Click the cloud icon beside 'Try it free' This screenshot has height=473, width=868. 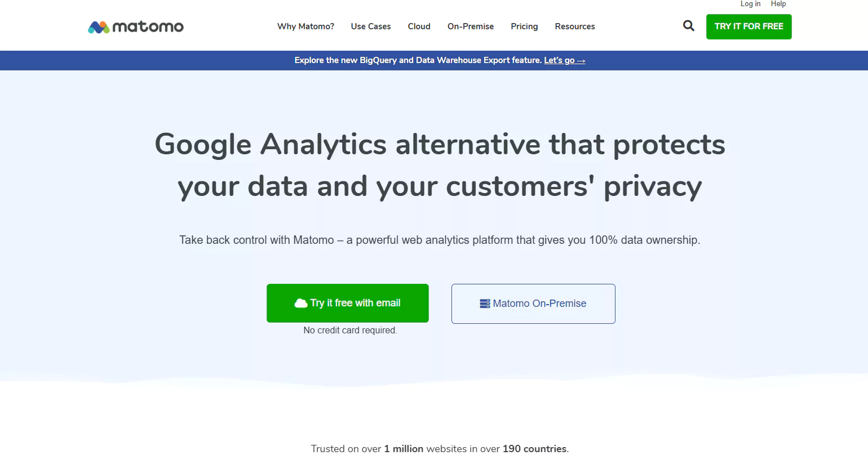[301, 304]
